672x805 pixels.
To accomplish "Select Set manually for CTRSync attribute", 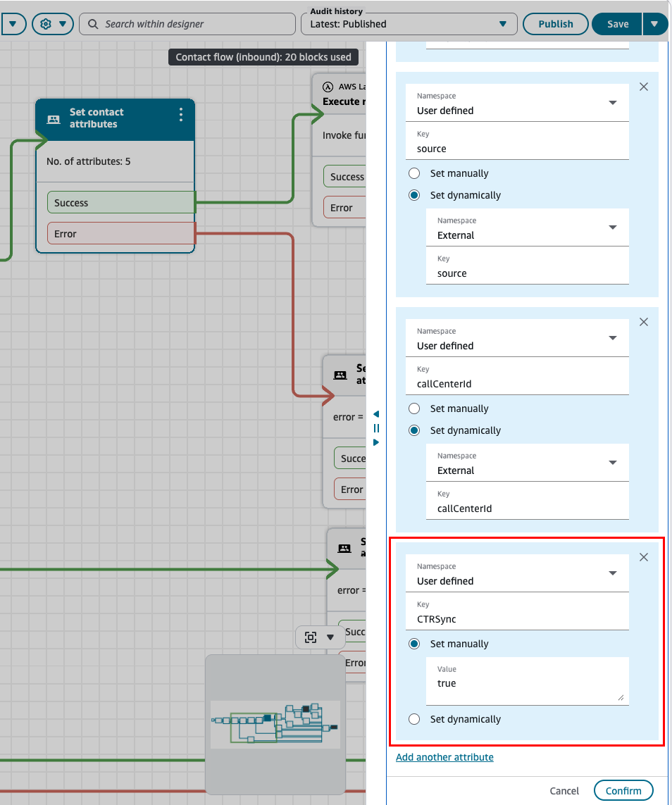I will (x=414, y=644).
